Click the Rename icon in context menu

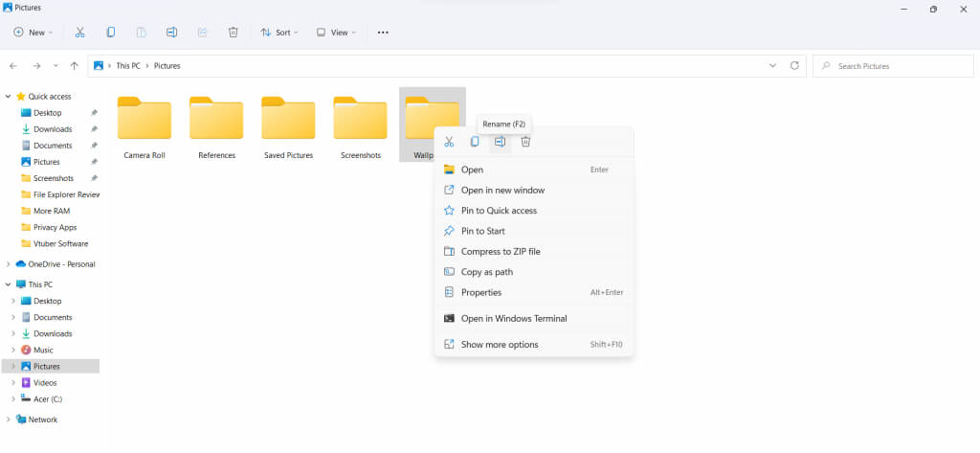pyautogui.click(x=500, y=142)
